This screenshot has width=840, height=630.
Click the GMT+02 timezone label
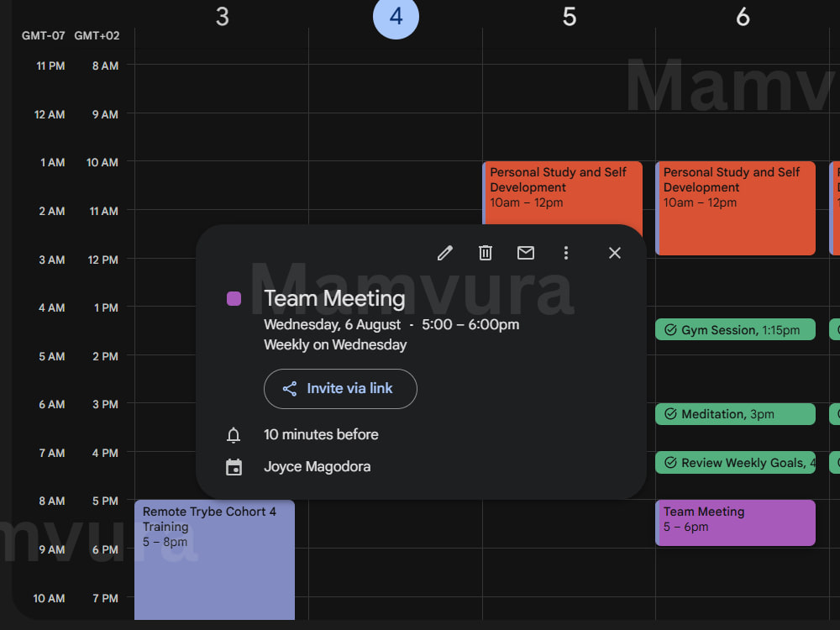click(97, 36)
